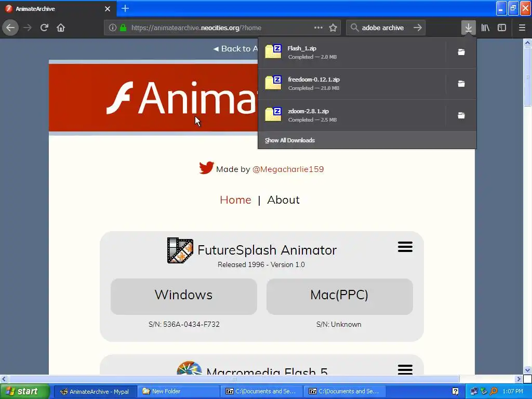Click the Home navigation link

pos(235,200)
